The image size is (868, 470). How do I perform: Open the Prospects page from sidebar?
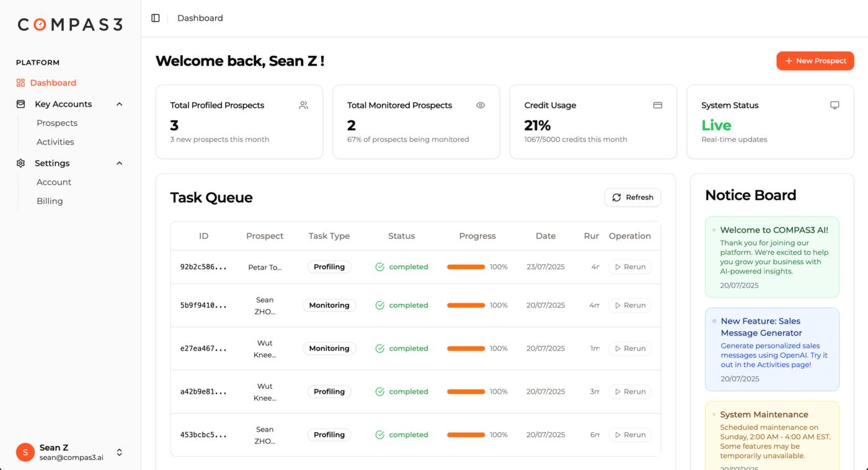[x=57, y=123]
